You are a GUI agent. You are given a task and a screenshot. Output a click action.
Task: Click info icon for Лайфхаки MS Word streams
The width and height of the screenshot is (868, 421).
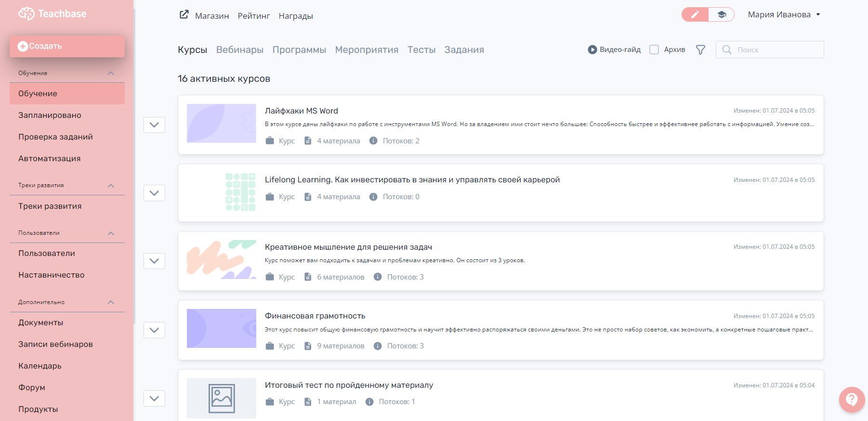coord(373,141)
